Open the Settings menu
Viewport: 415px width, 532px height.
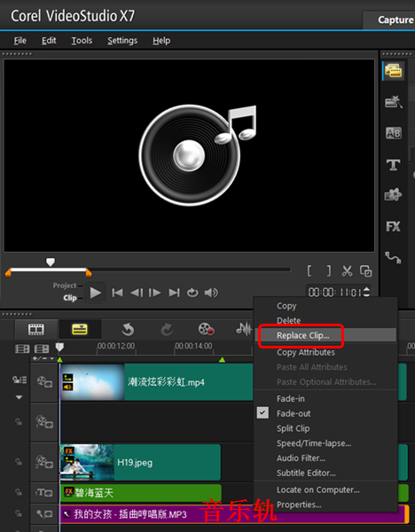(122, 41)
